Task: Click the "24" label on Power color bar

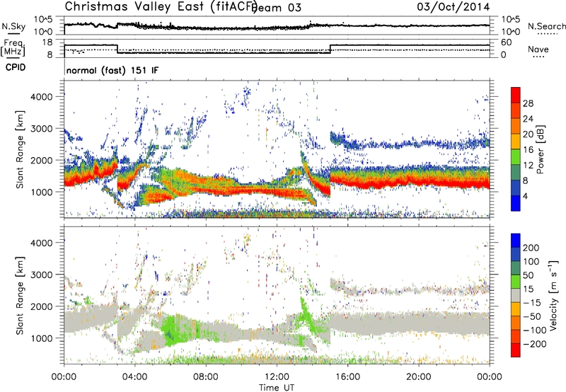Action: pyautogui.click(x=528, y=119)
